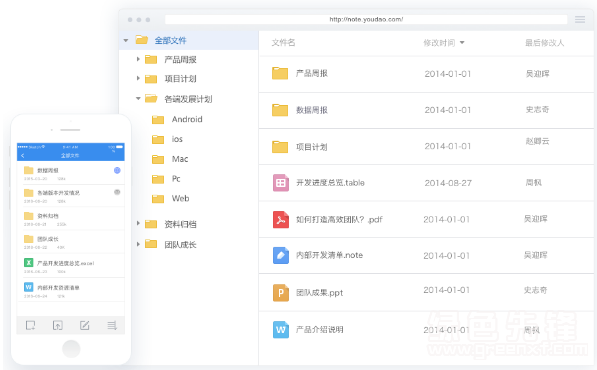Tap the green Excel file icon on phone
Screen dimensions: 597x370
[29, 262]
